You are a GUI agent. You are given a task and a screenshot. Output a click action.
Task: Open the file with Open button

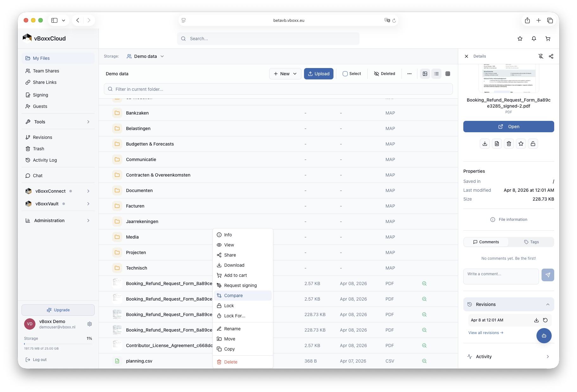(x=509, y=127)
